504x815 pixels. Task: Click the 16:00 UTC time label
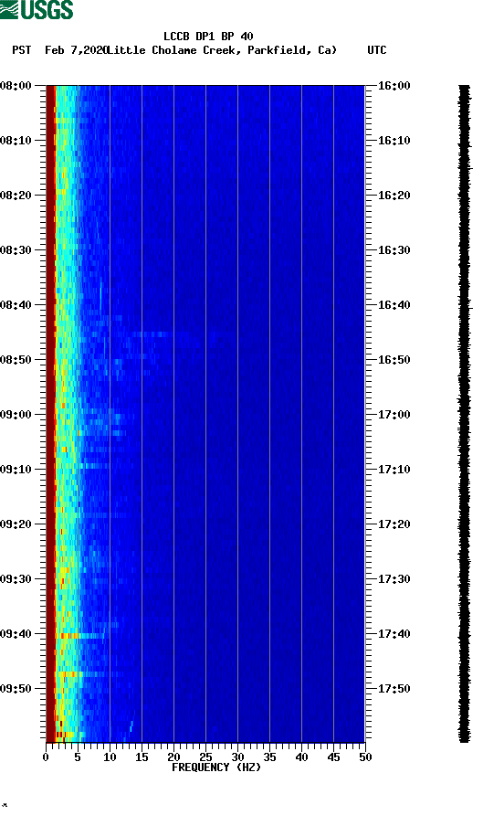394,86
